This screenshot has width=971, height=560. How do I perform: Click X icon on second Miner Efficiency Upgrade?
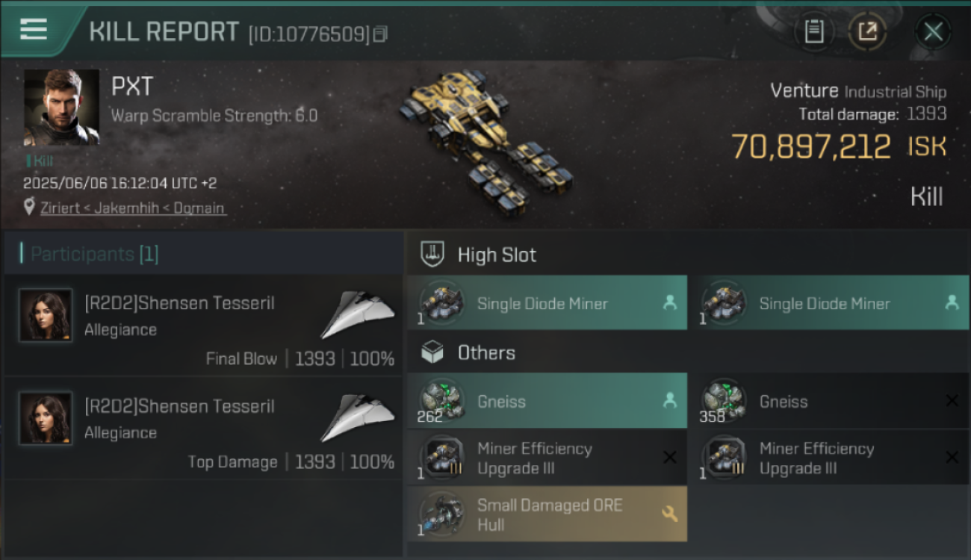click(x=952, y=457)
